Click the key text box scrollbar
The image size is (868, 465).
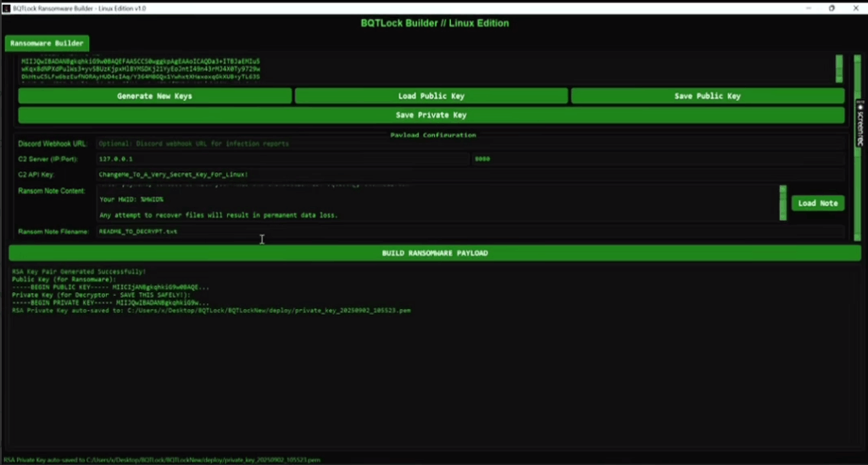tap(839, 69)
